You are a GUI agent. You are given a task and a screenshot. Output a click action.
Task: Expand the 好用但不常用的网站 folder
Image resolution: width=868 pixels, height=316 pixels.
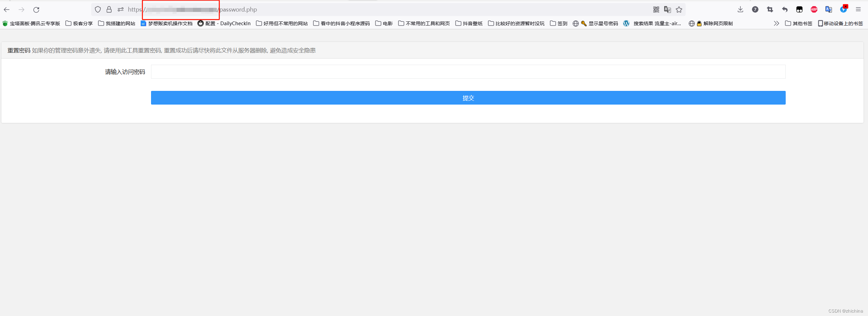pyautogui.click(x=282, y=23)
